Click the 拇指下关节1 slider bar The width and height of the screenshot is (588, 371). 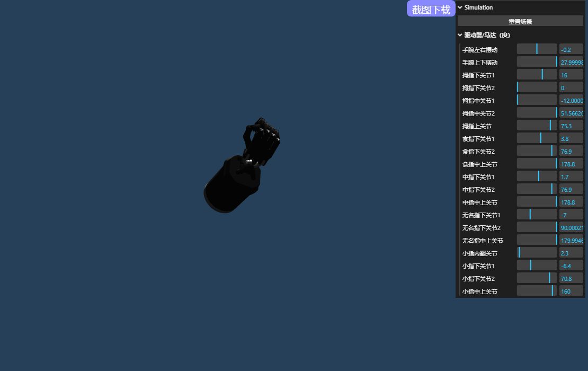537,75
